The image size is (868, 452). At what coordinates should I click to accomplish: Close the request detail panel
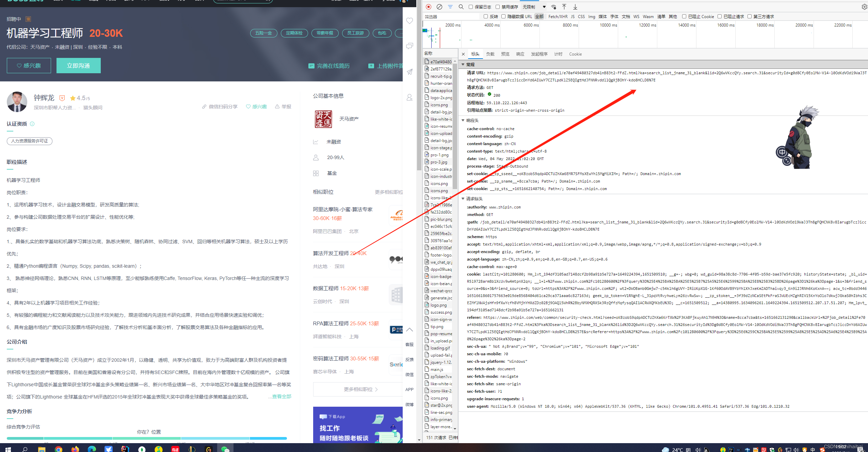[463, 54]
